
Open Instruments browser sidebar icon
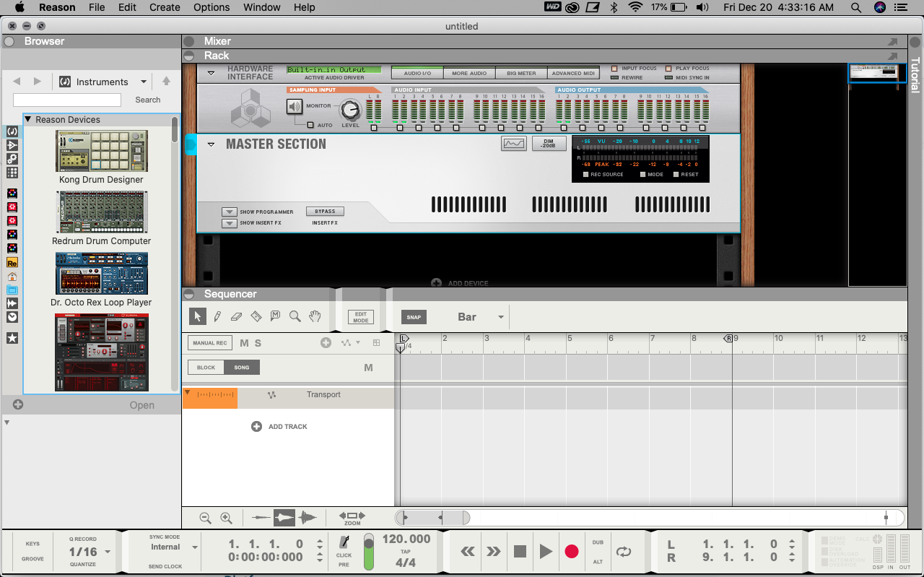click(x=12, y=131)
